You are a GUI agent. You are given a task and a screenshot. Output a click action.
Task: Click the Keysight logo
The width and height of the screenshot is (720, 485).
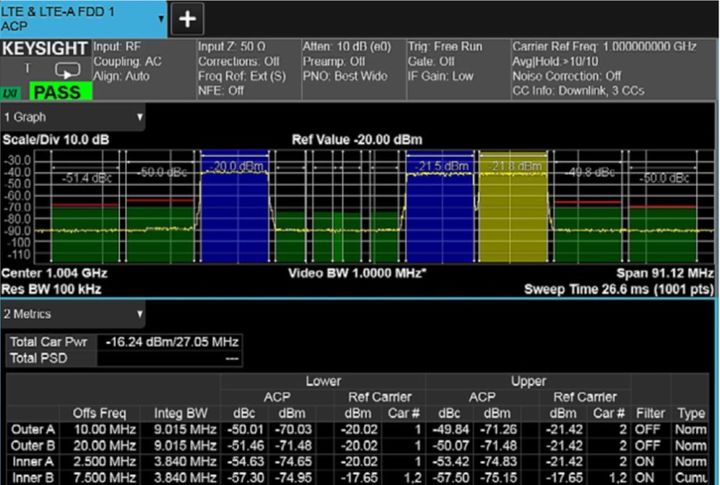(x=45, y=48)
